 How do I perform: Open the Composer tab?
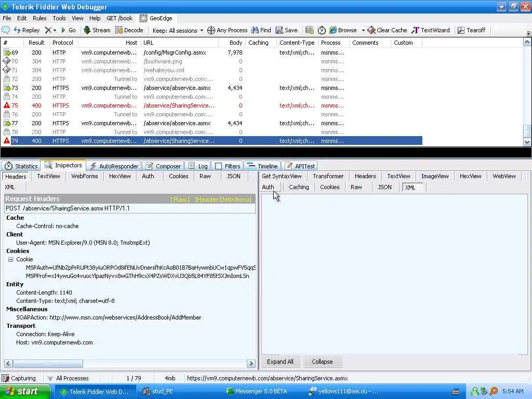[163, 166]
